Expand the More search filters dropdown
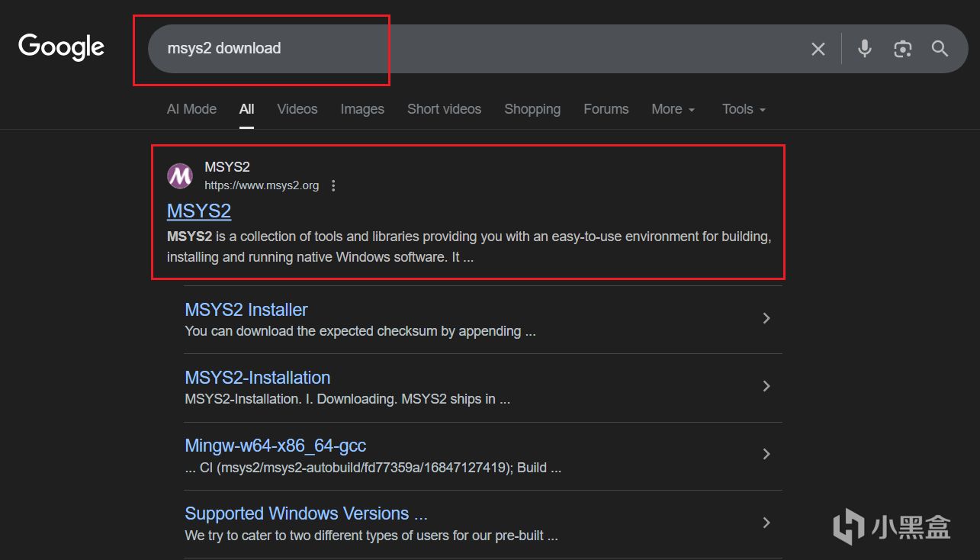 click(673, 109)
